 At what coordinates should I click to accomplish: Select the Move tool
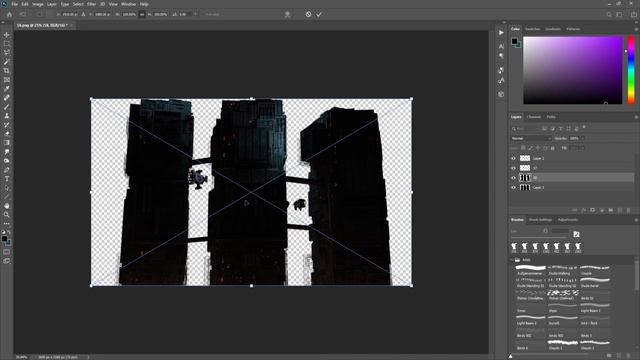tap(7, 35)
